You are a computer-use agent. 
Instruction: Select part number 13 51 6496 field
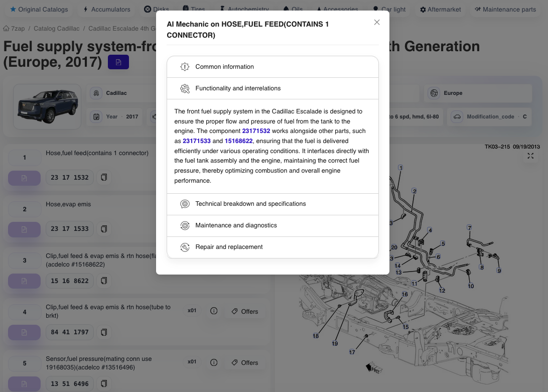(70, 383)
